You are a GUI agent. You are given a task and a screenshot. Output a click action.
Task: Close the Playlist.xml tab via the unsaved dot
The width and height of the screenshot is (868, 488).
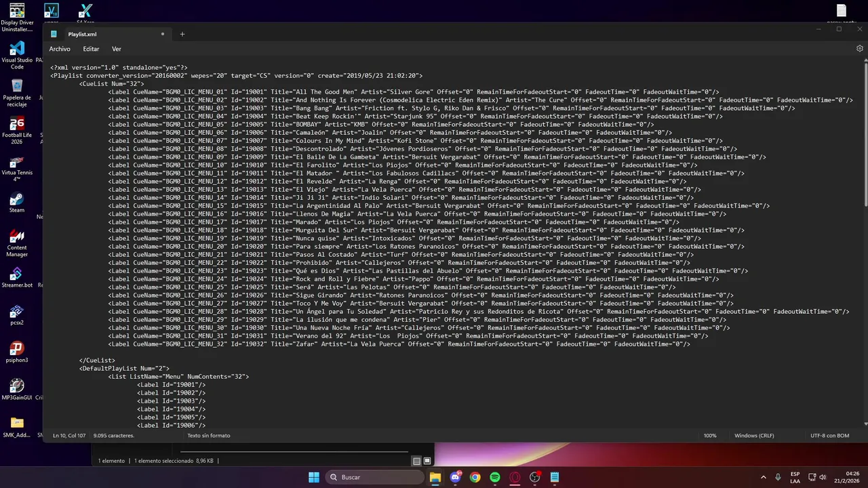click(163, 34)
